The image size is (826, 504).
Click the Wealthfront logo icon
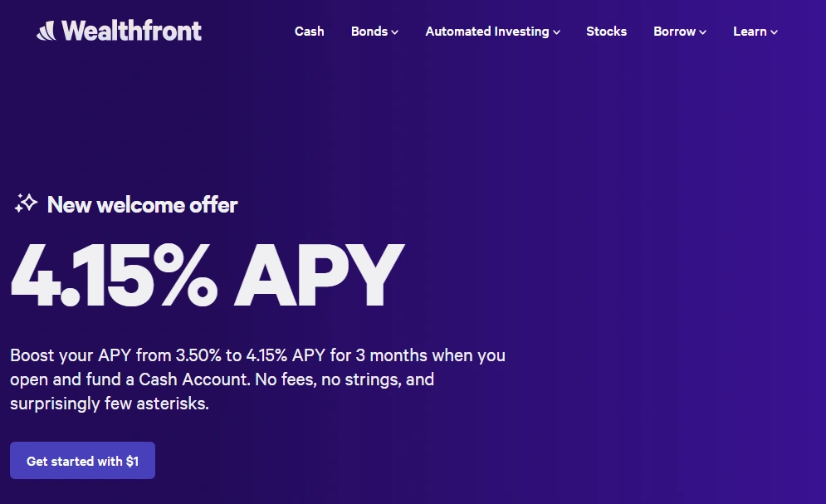(x=46, y=30)
